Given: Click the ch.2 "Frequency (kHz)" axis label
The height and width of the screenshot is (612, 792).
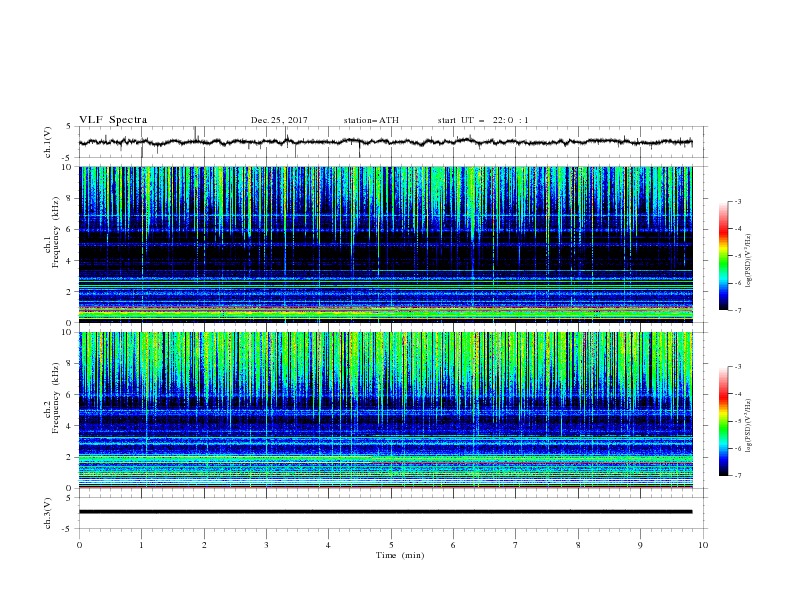Looking at the screenshot, I should [x=56, y=398].
